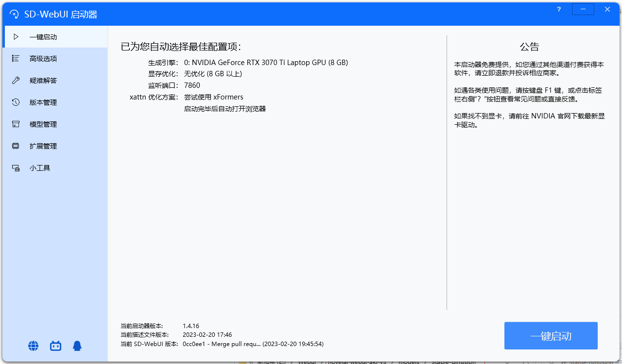The height and width of the screenshot is (364, 622).
Task: Go to 模型管理 model management
Action: pyautogui.click(x=43, y=124)
